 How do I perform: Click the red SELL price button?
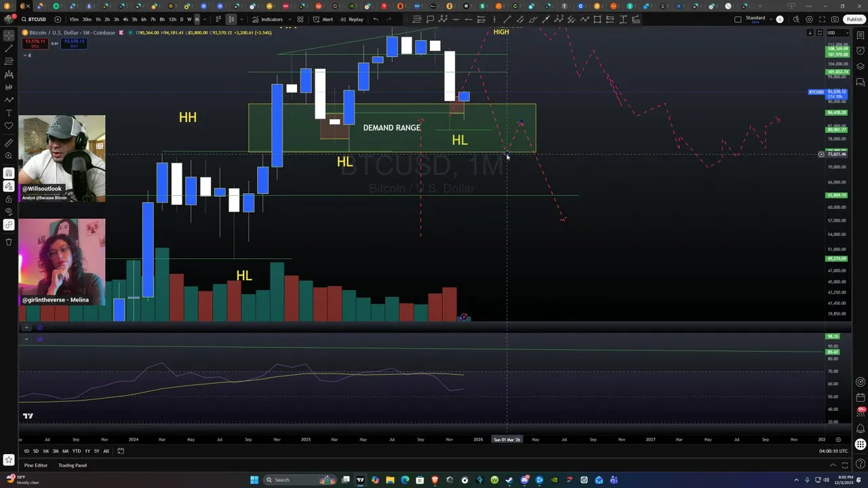(x=35, y=43)
